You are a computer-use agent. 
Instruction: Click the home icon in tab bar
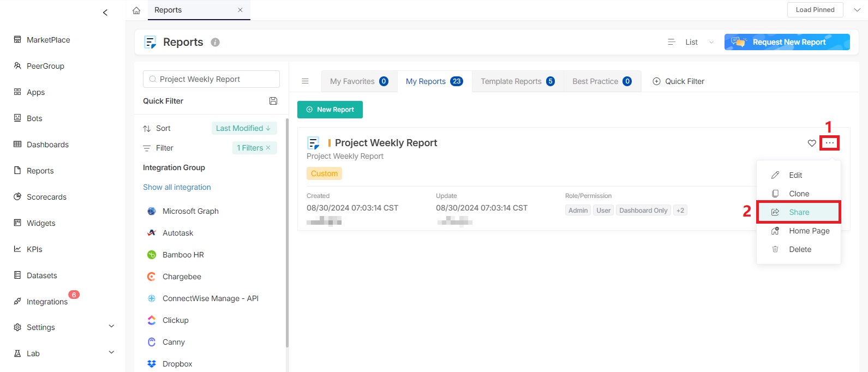136,10
